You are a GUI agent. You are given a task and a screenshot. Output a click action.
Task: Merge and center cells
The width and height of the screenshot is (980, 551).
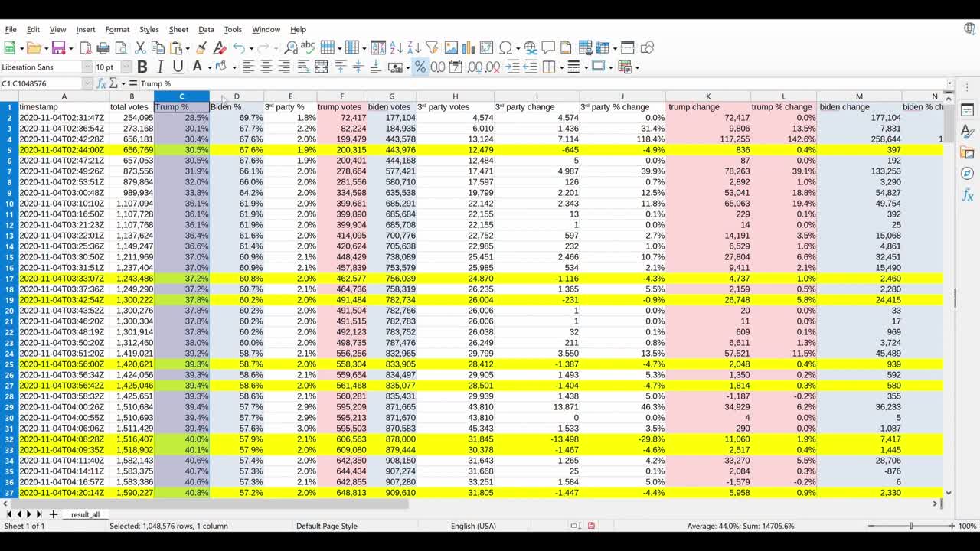coord(322,67)
